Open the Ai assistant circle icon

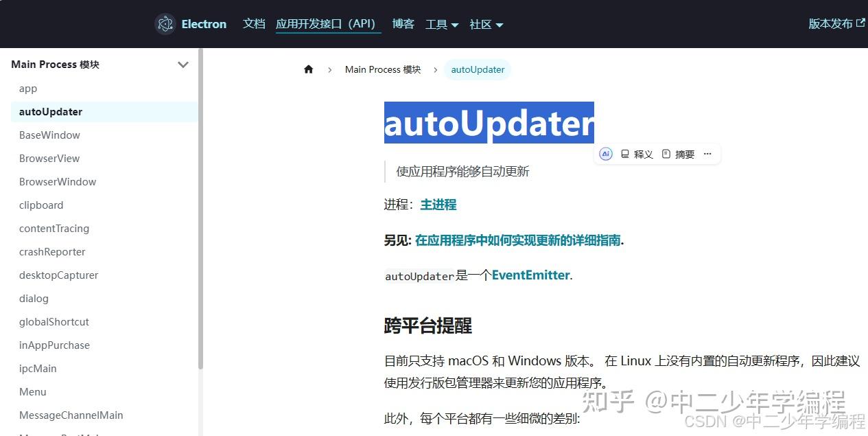[x=605, y=154]
